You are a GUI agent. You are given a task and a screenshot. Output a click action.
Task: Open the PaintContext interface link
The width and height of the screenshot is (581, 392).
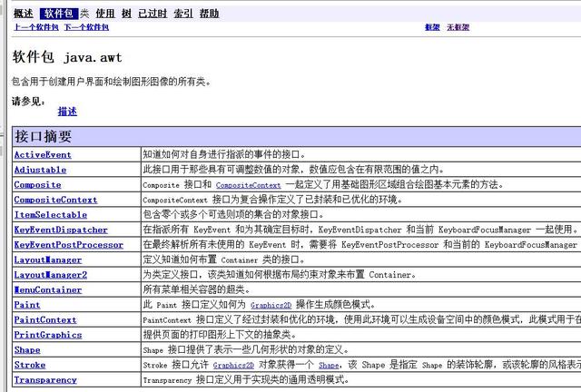tap(45, 319)
